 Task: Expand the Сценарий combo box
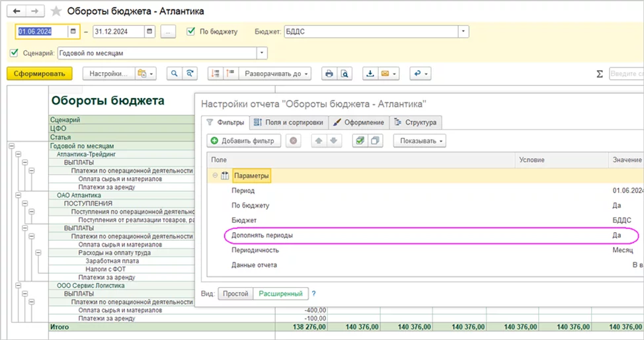262,53
